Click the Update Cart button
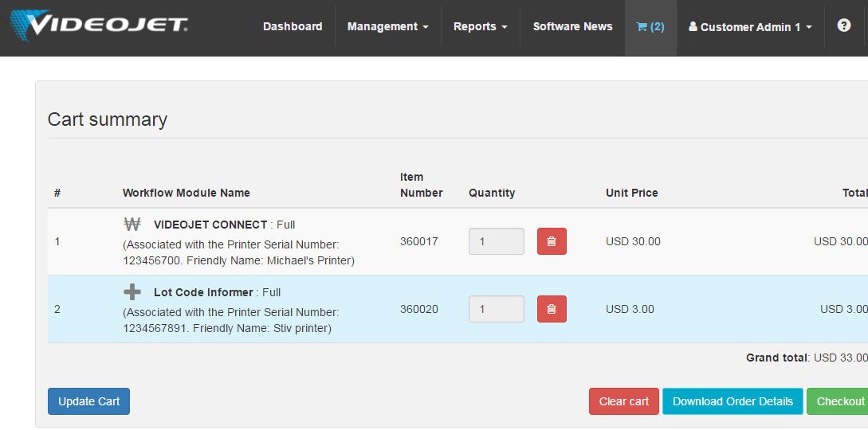The width and height of the screenshot is (868, 430). 88,401
